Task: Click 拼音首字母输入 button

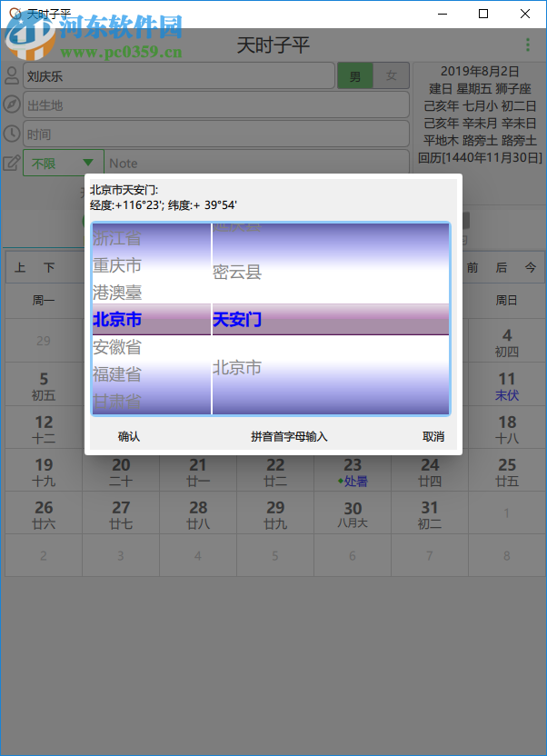Action: (x=289, y=436)
